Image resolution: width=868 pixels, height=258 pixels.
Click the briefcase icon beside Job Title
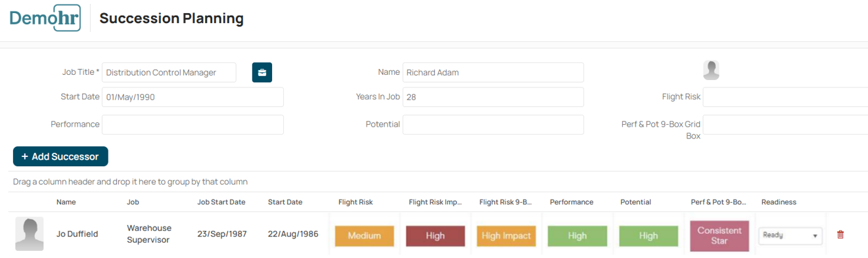[x=262, y=72]
